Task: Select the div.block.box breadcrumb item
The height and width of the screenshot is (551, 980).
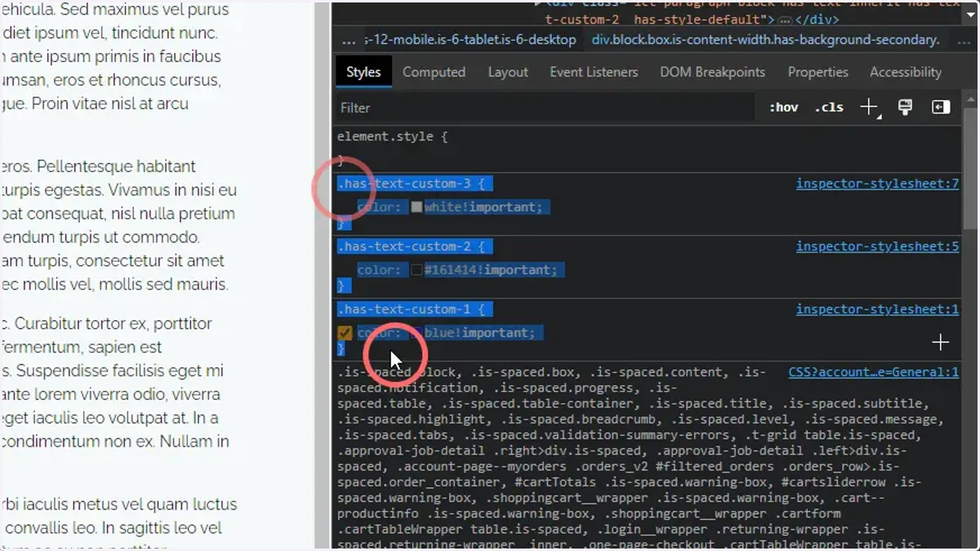Action: pos(765,40)
